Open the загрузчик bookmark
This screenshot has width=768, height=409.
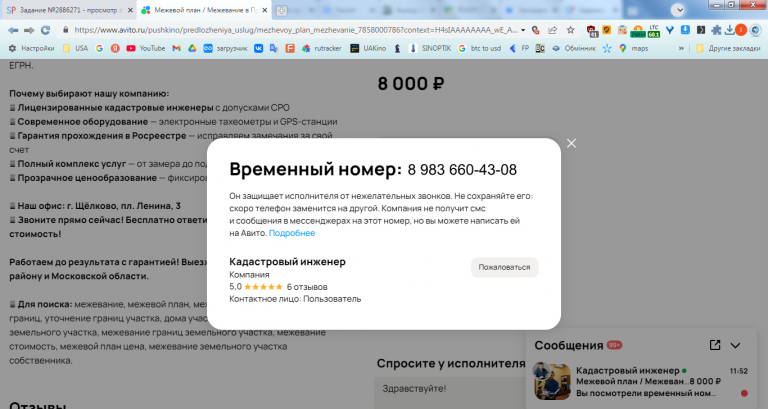tap(225, 48)
